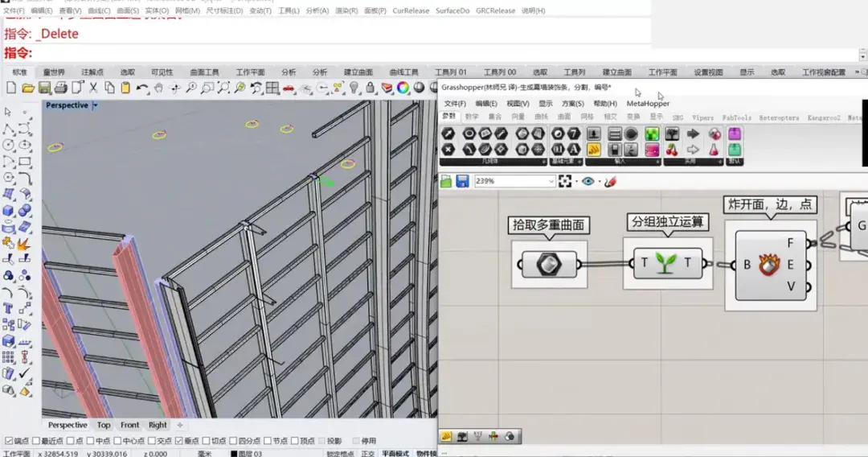Image resolution: width=868 pixels, height=457 pixels.
Task: Switch to the Top viewport tab
Action: tap(104, 425)
